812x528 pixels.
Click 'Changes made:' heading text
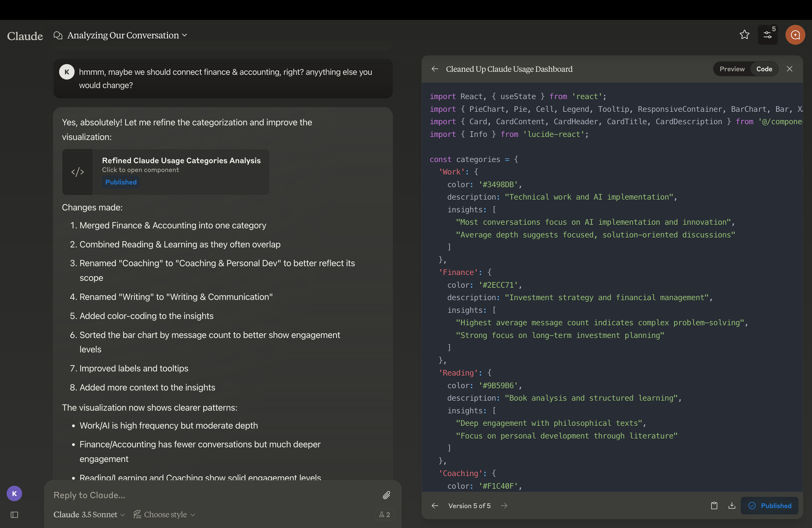(92, 207)
